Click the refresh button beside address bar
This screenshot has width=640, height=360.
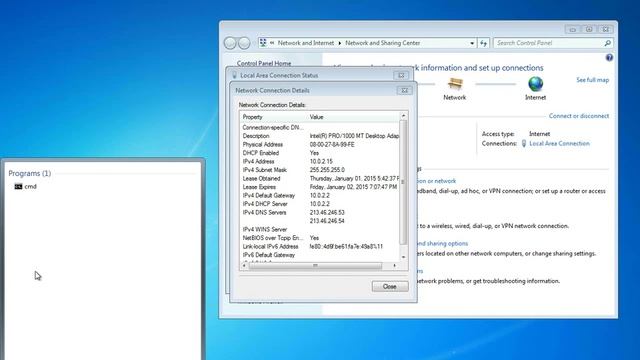coord(484,43)
